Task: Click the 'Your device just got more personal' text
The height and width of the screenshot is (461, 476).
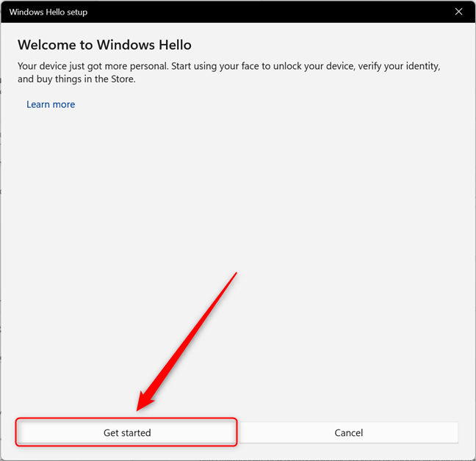Action: point(95,66)
